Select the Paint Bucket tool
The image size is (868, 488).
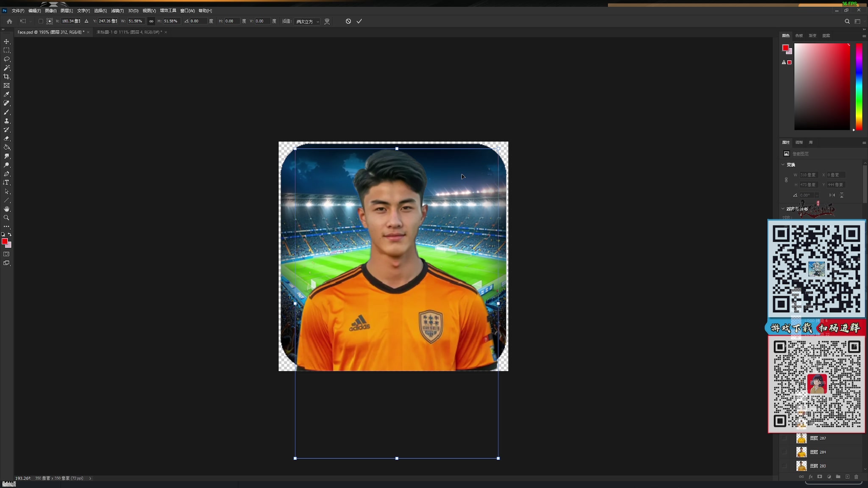click(6, 147)
